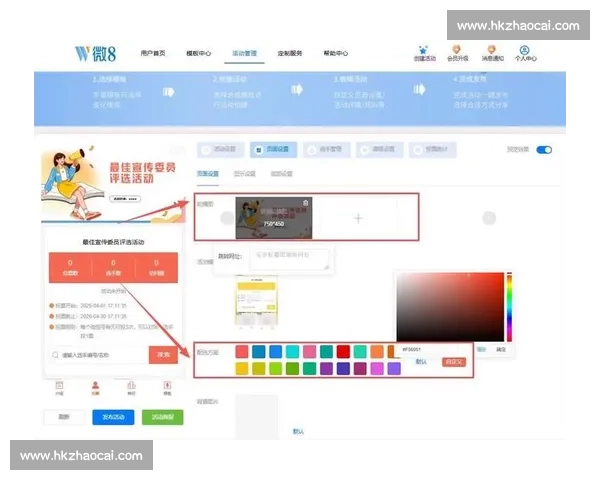Open the 创建活动 star icon in header
Image resolution: width=600 pixels, height=480 pixels.
(424, 50)
